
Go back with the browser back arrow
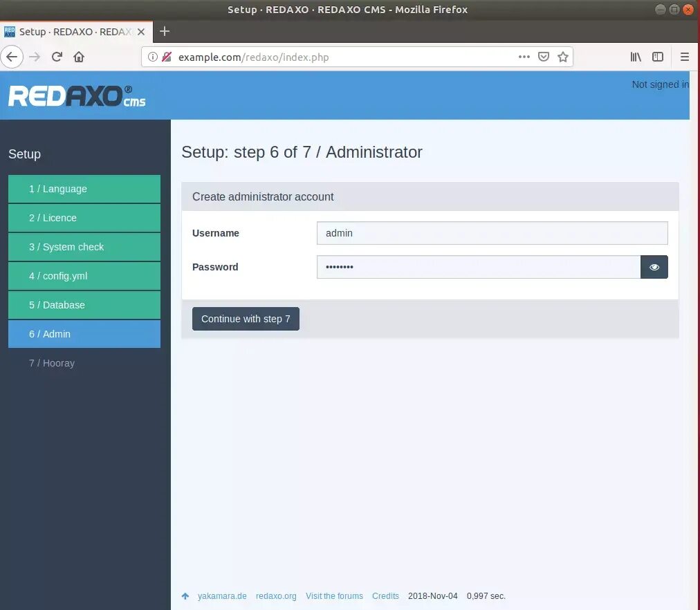click(12, 57)
